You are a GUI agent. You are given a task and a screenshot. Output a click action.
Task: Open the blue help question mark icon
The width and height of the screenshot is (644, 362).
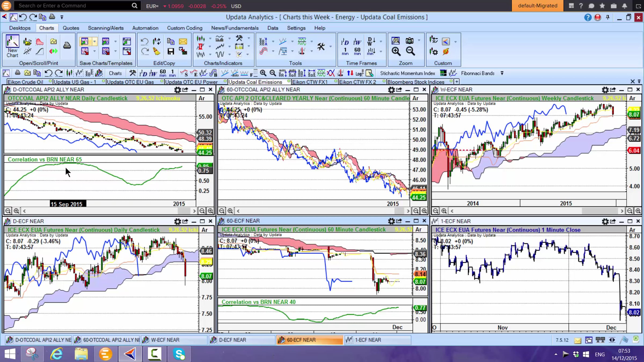click(x=588, y=17)
